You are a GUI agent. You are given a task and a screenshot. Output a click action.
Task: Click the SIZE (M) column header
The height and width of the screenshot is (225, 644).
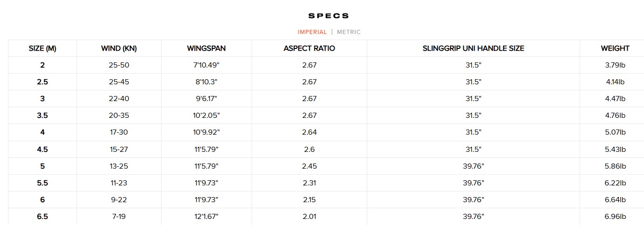(x=42, y=48)
